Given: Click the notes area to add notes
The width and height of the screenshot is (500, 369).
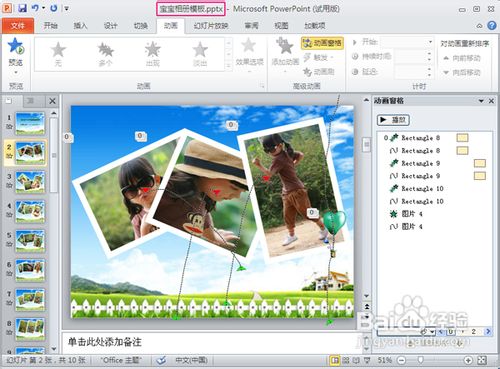Looking at the screenshot, I should pos(212,342).
